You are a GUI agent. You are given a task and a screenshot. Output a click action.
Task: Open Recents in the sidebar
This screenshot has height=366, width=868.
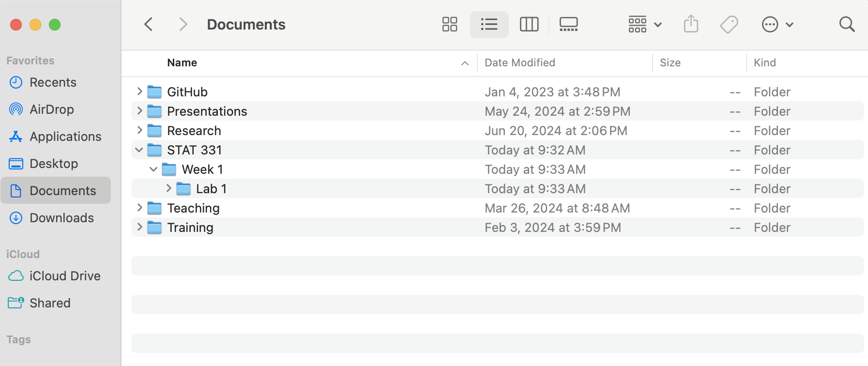56,82
